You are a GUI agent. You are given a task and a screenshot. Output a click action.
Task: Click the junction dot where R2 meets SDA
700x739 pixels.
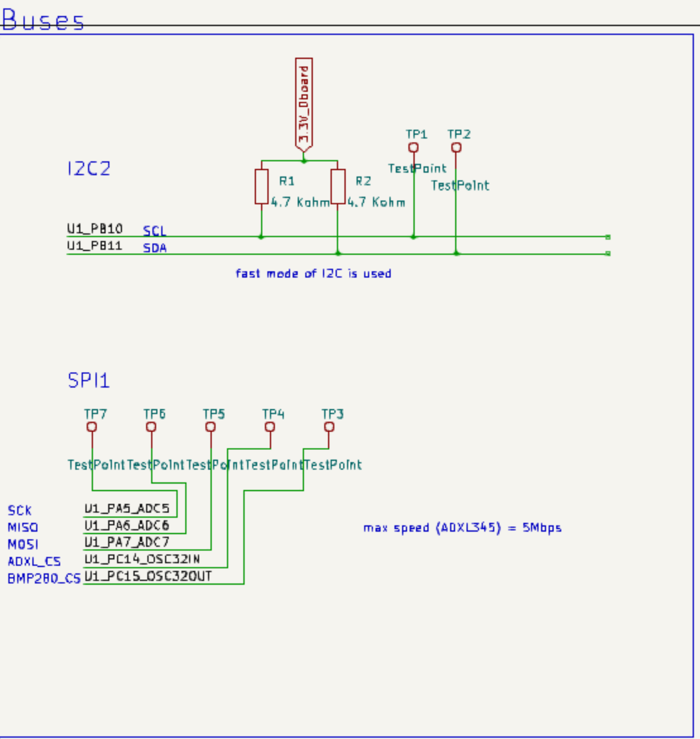coord(338,253)
